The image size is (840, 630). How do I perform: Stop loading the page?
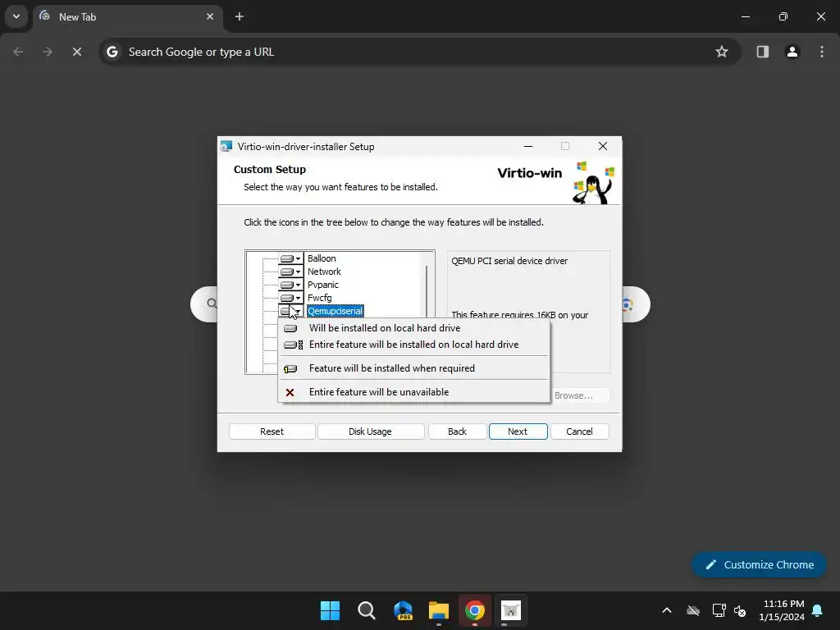77,52
